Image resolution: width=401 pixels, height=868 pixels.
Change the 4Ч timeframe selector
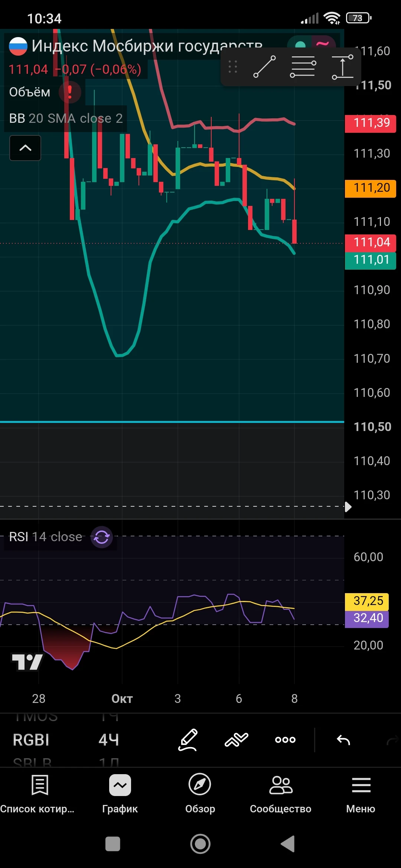coord(109,740)
